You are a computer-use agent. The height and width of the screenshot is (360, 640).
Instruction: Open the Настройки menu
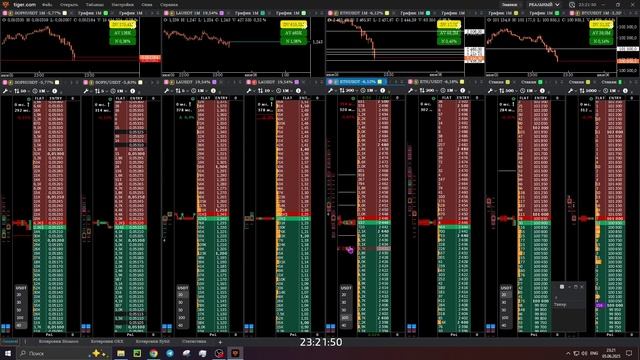(x=122, y=4)
